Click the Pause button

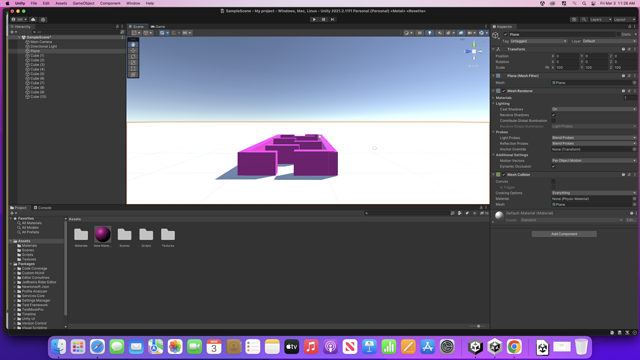[x=323, y=19]
